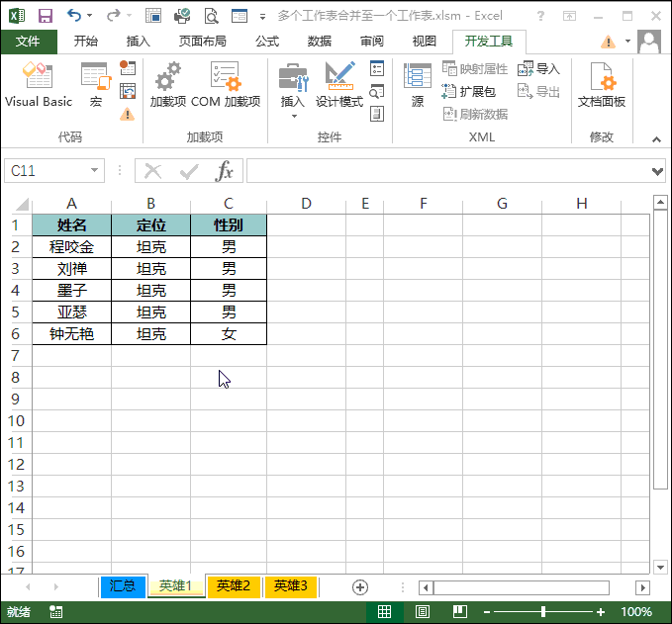Customize Quick Access Toolbar dropdown
This screenshot has height=624, width=672.
(262, 17)
